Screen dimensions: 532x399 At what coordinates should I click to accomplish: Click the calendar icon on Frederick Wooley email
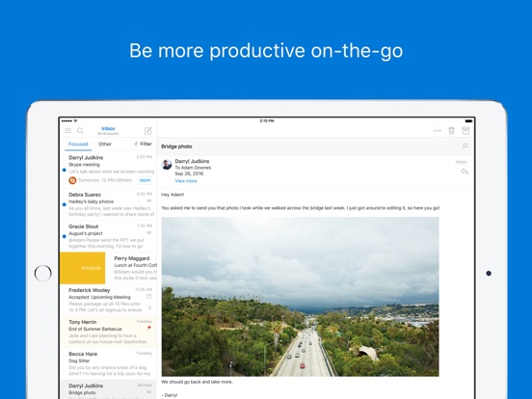pyautogui.click(x=149, y=297)
